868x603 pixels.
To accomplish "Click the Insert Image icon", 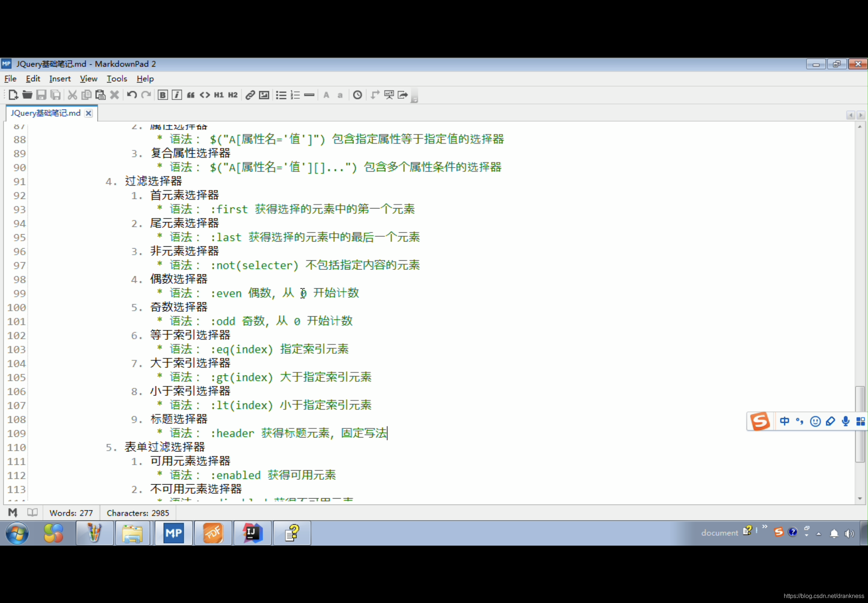I will tap(264, 95).
